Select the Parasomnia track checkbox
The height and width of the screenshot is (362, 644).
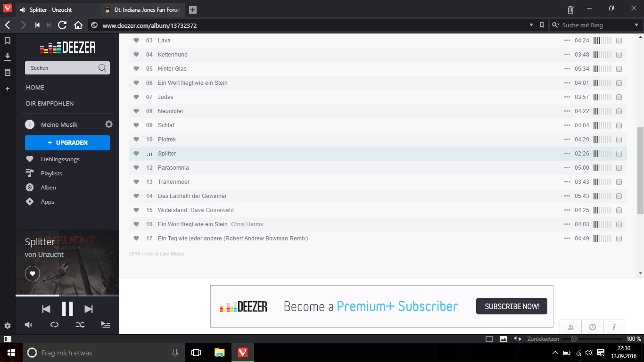[x=619, y=168]
